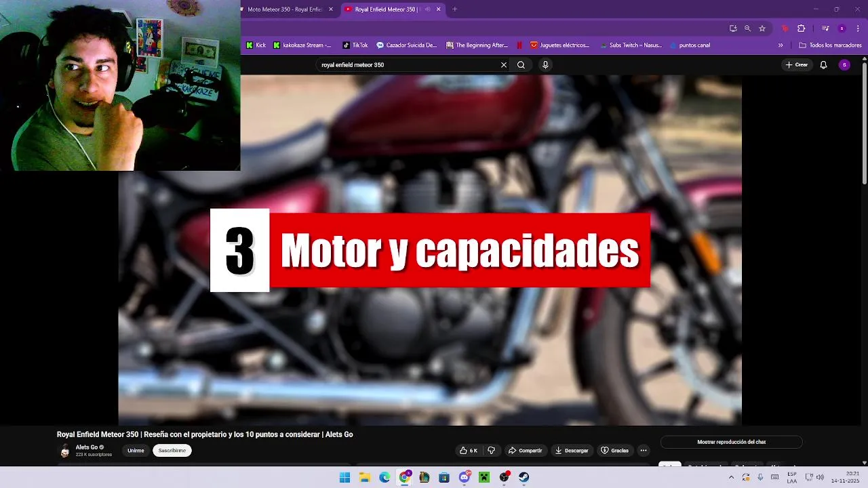Open The Beginning After bookmark

(477, 45)
